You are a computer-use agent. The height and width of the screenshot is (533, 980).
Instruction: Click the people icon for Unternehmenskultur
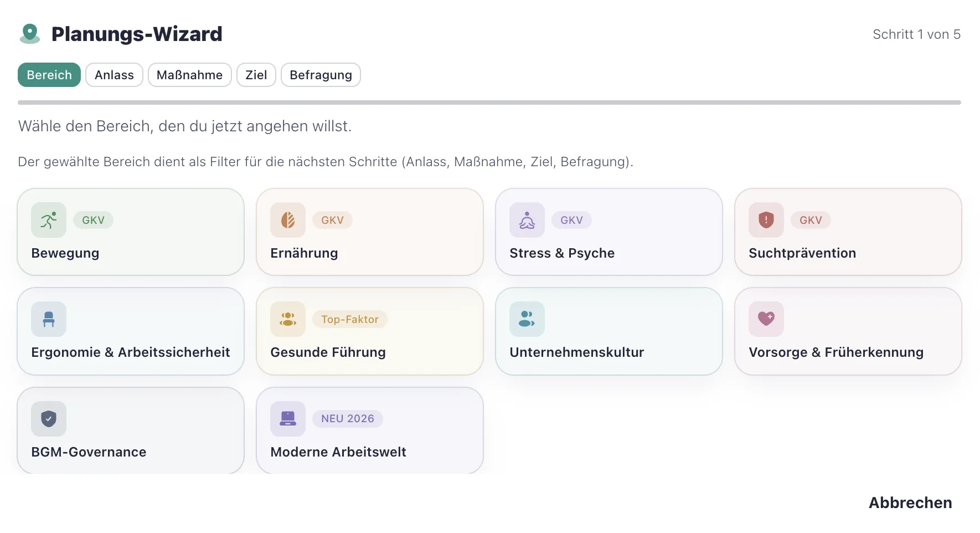pyautogui.click(x=527, y=319)
